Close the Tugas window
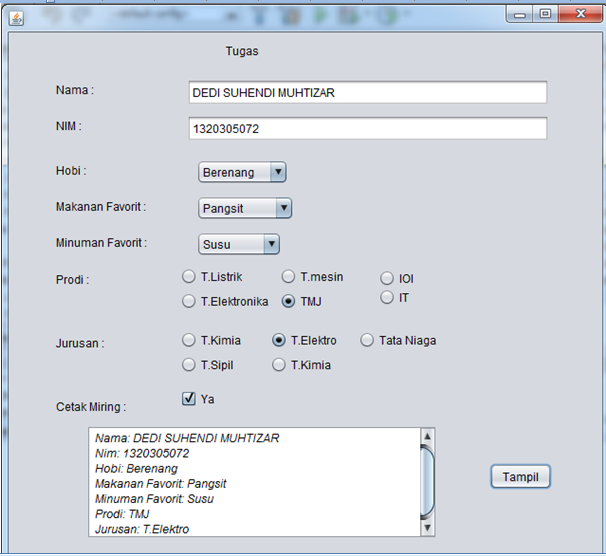The width and height of the screenshot is (606, 556). tap(580, 14)
